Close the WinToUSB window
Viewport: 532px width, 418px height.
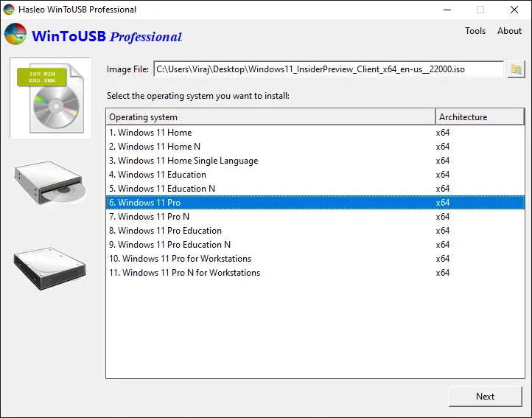(x=514, y=10)
